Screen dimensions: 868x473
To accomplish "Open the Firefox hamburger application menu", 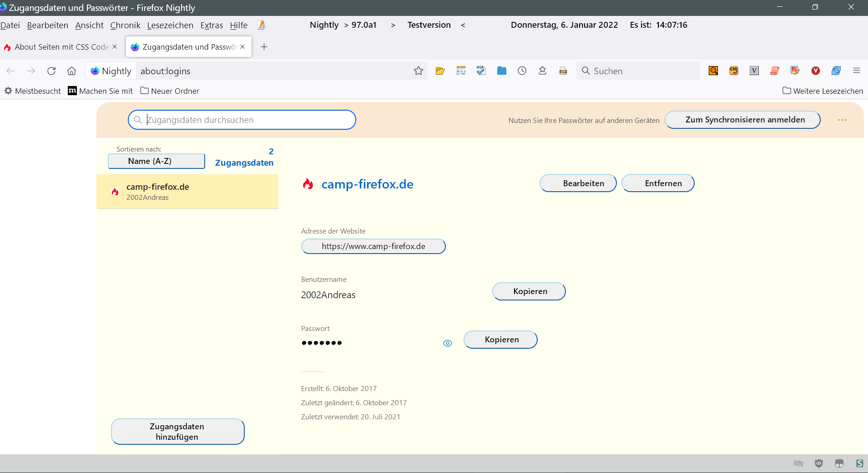I will tap(856, 71).
